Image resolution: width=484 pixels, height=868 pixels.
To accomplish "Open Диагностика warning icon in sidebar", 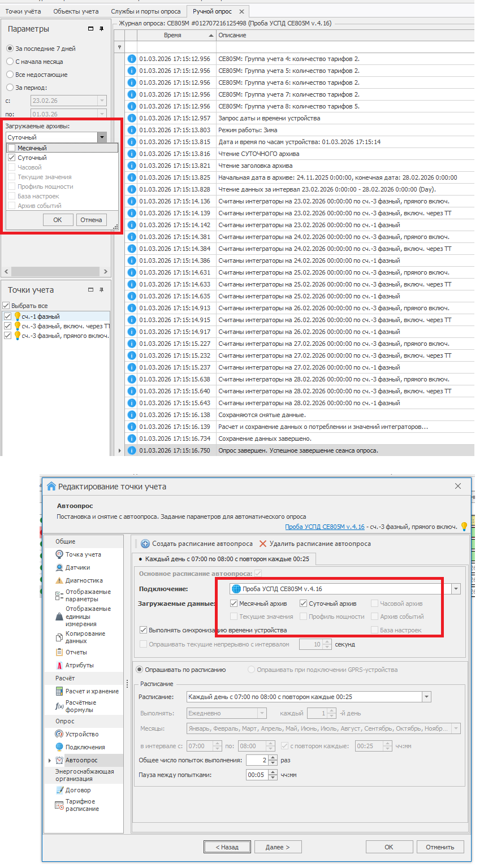I will (x=59, y=580).
